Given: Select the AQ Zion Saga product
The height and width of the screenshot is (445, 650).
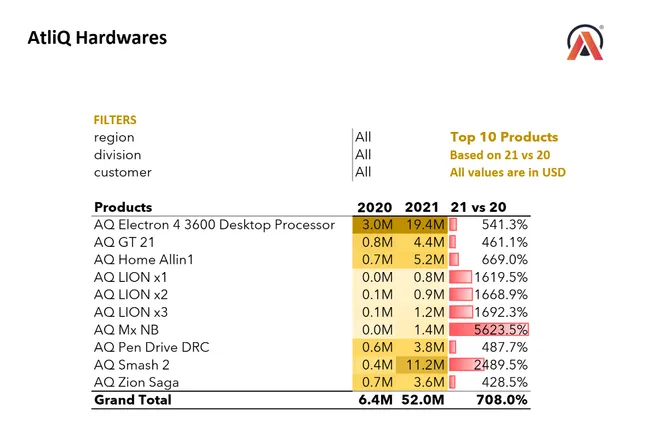Looking at the screenshot, I should 136,382.
